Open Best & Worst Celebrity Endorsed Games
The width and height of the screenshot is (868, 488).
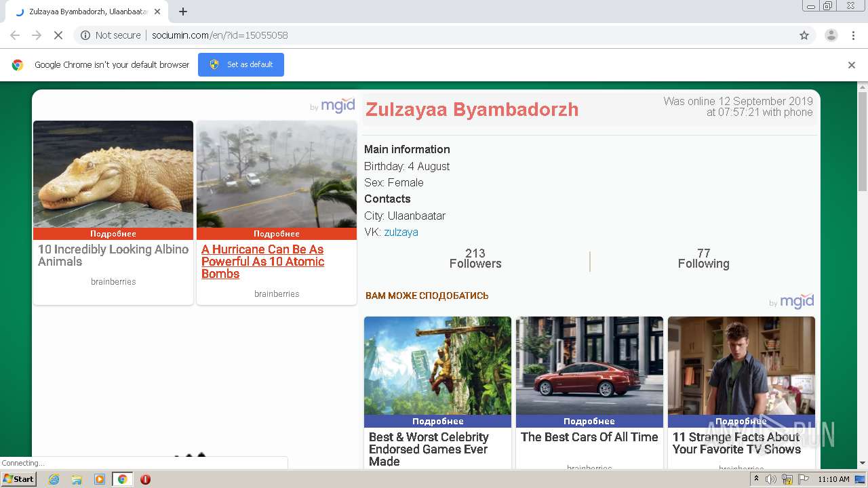coord(429,449)
